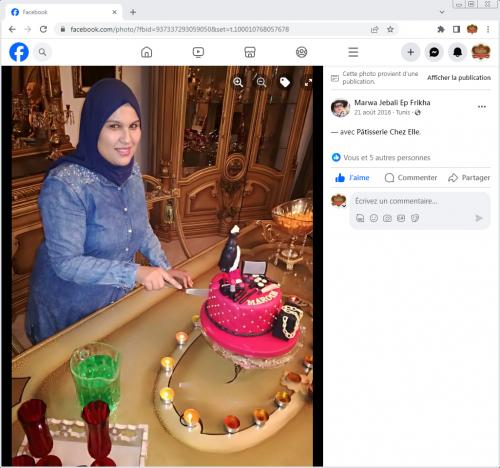Viewport: 500px width, 468px height.
Task: Click the Commenter button
Action: [411, 178]
